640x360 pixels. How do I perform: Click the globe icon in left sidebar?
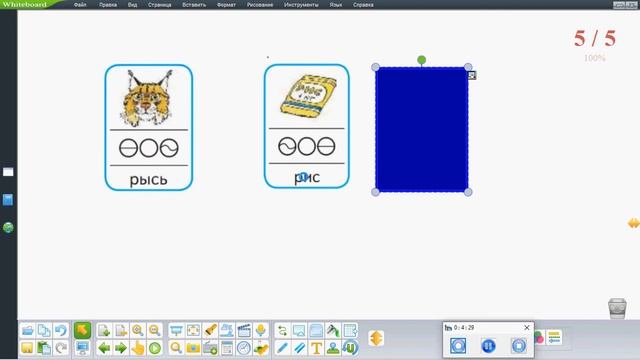(8, 228)
